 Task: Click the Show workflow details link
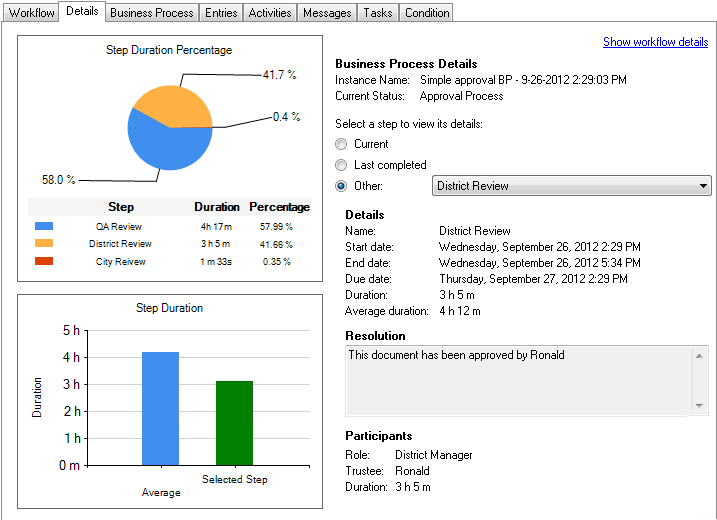click(655, 42)
